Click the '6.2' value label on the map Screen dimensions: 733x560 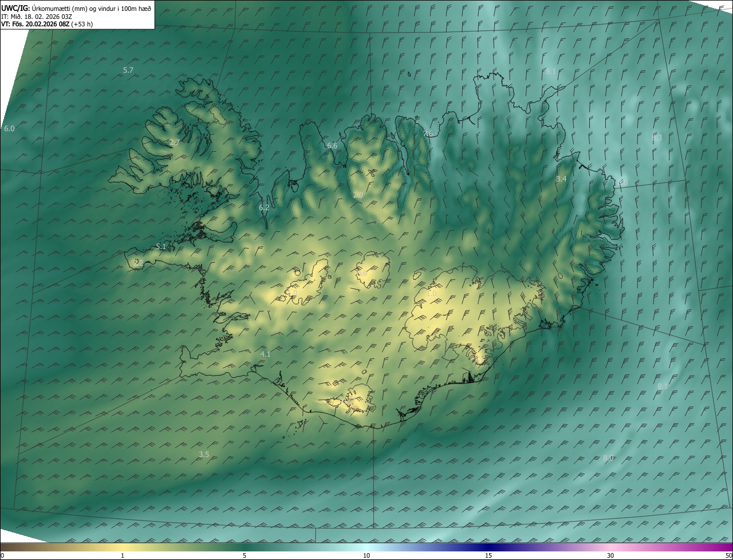[264, 208]
